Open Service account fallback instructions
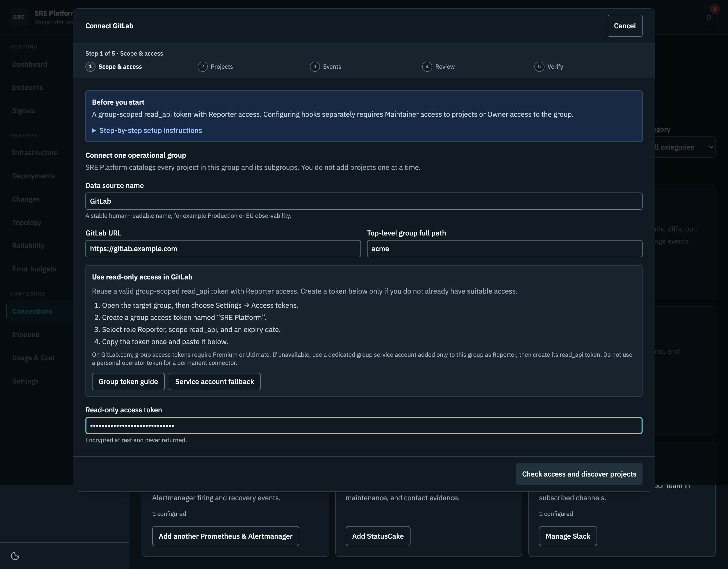Image resolution: width=728 pixels, height=569 pixels. [x=215, y=382]
